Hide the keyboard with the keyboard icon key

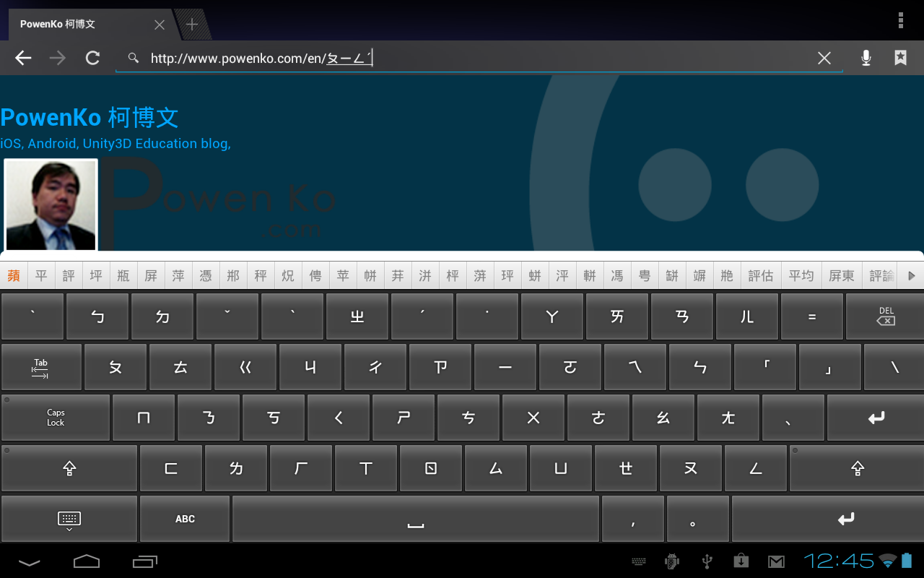tap(69, 519)
